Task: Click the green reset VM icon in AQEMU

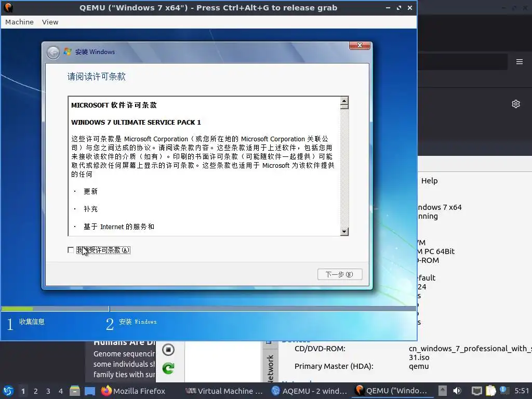Action: (168, 368)
